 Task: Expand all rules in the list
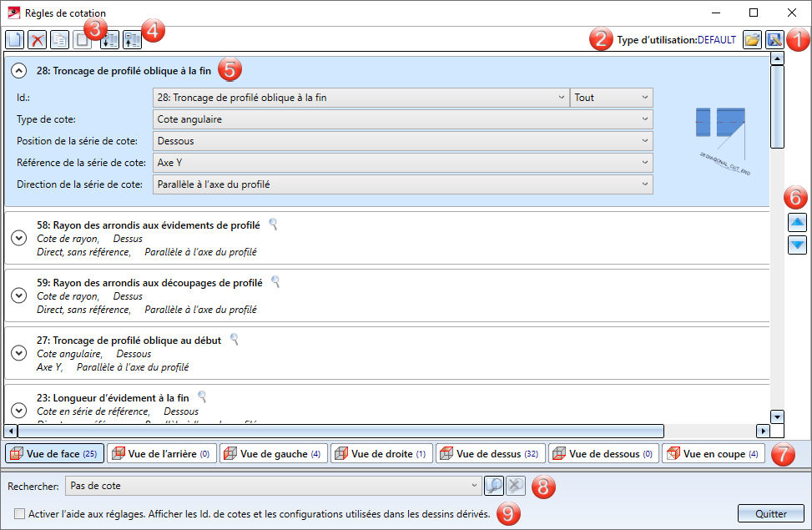[109, 39]
